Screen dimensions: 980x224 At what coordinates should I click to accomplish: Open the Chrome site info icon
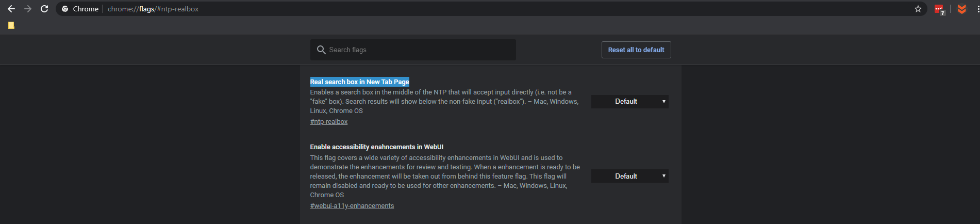tap(65, 9)
